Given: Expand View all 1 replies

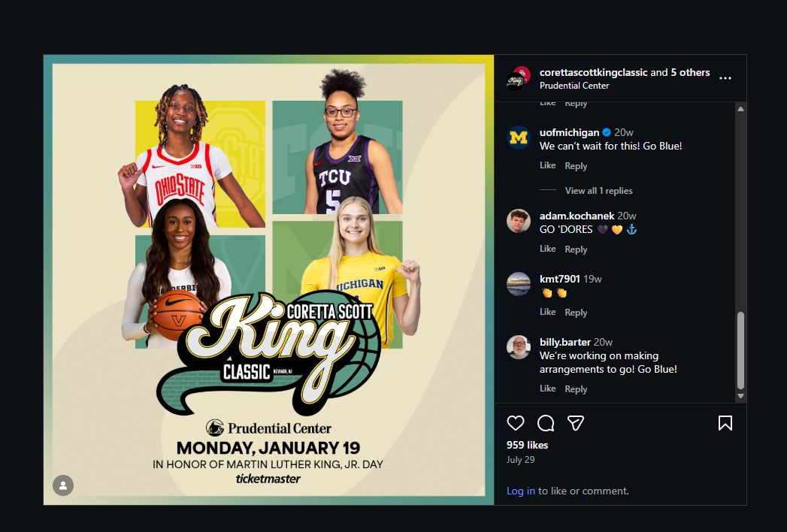Looking at the screenshot, I should pos(598,191).
